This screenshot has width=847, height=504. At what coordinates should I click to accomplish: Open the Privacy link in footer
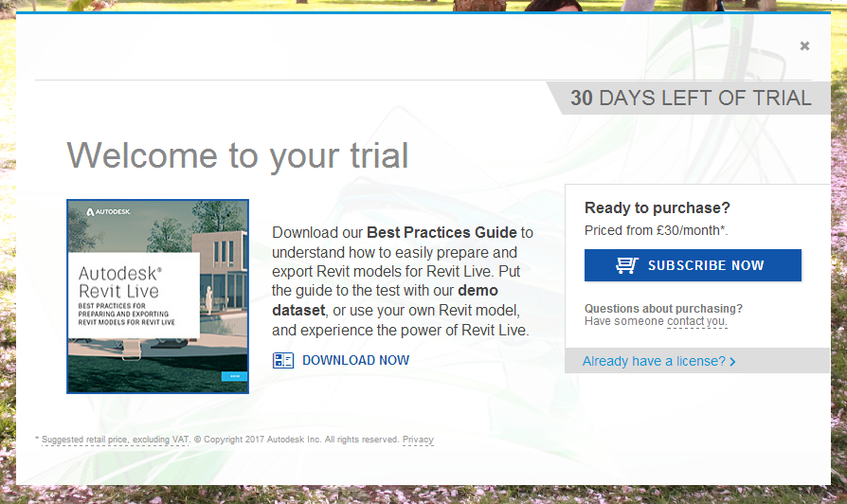pyautogui.click(x=418, y=440)
